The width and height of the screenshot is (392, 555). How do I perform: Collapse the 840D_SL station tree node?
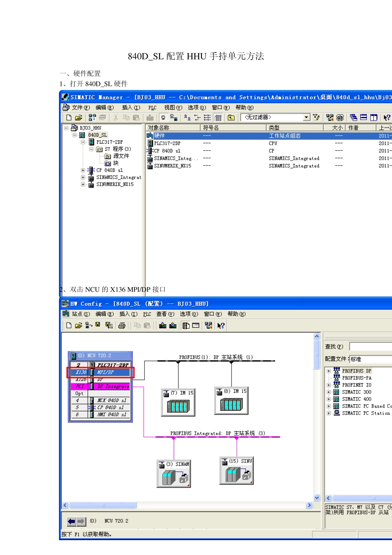[75, 135]
